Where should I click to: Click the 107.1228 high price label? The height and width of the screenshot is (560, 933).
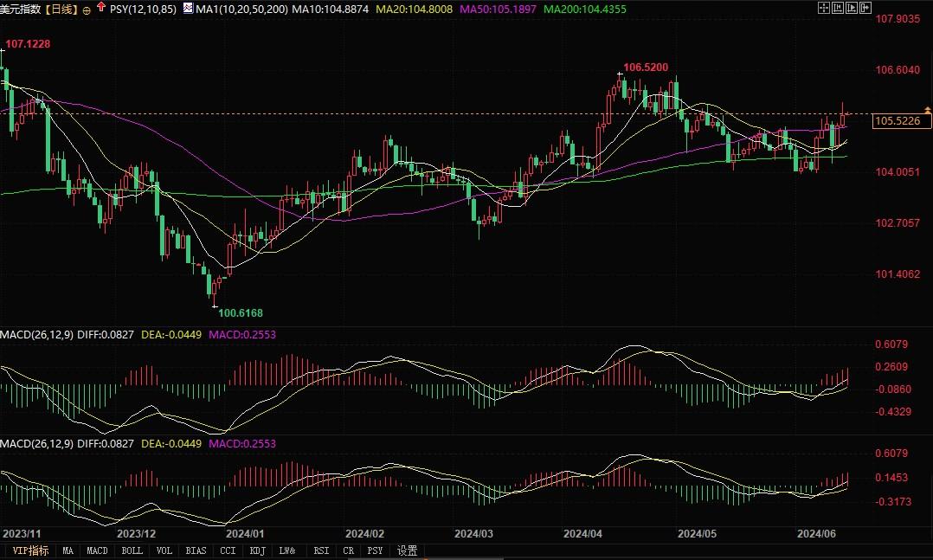pos(28,44)
